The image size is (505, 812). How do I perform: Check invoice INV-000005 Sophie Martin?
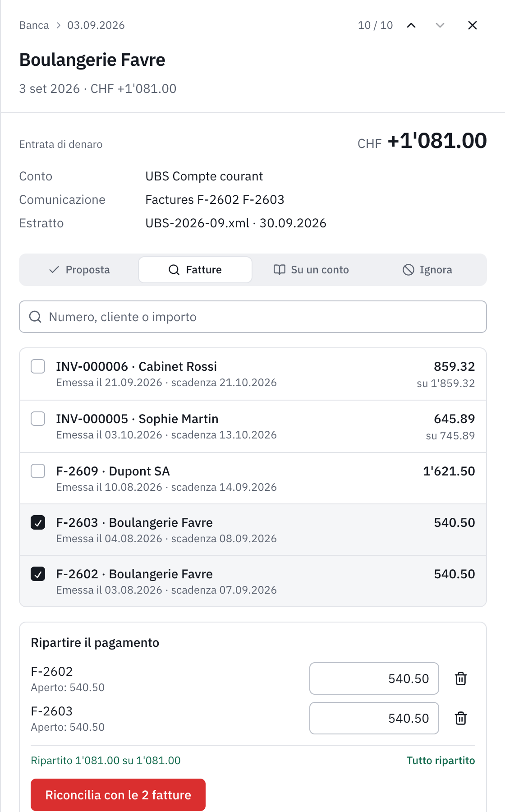pos(38,419)
